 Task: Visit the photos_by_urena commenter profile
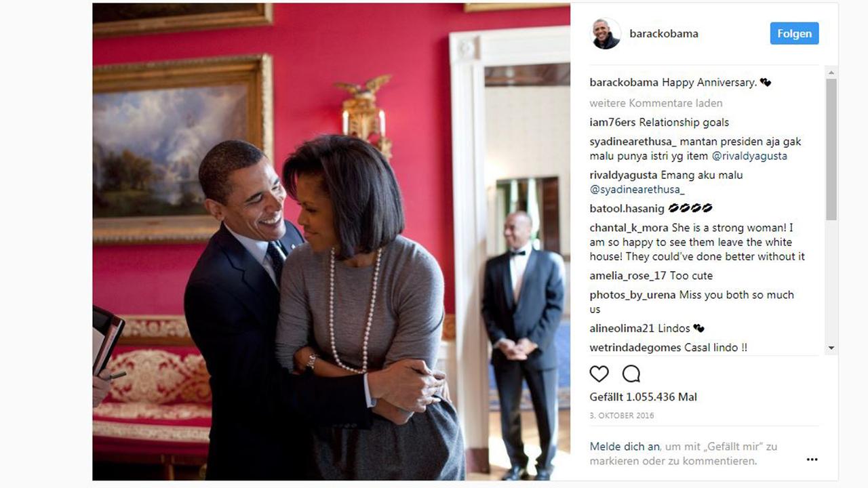(633, 295)
